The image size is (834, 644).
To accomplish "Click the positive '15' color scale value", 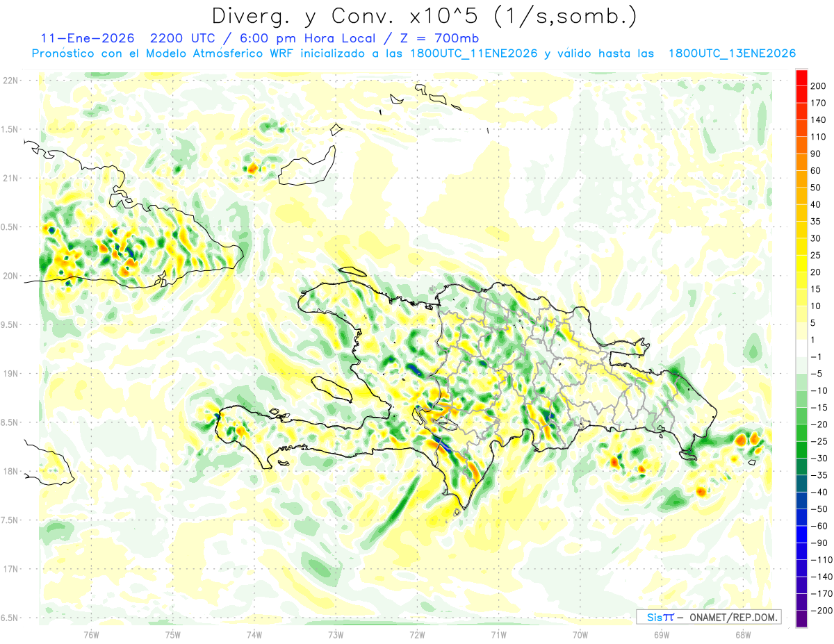I will pyautogui.click(x=816, y=290).
